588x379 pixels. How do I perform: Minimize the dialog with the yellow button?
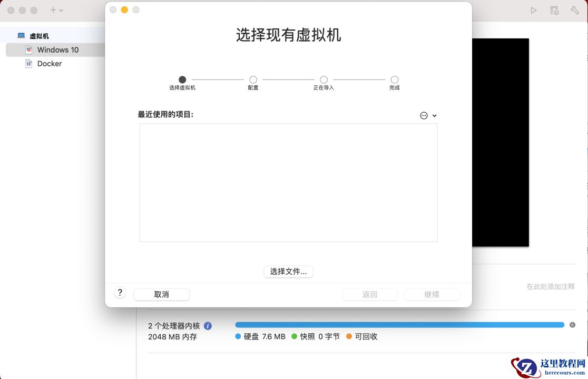124,9
